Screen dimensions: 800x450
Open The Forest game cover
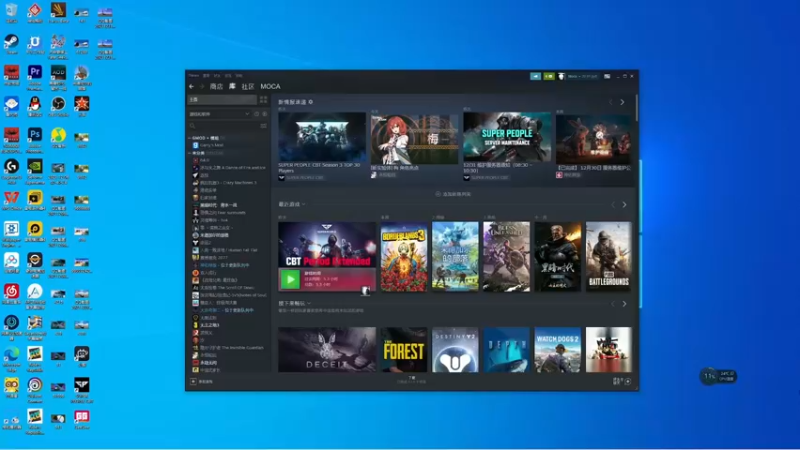click(x=404, y=349)
